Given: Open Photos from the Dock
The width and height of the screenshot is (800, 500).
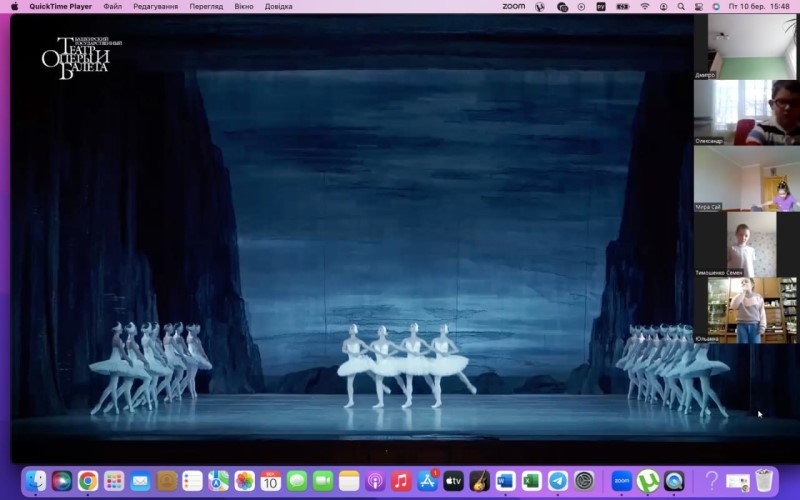Looking at the screenshot, I should [x=244, y=481].
